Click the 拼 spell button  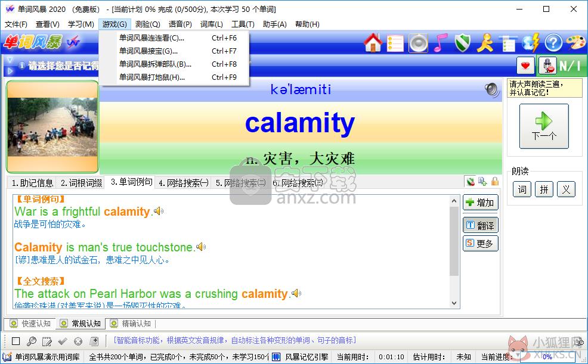point(544,189)
